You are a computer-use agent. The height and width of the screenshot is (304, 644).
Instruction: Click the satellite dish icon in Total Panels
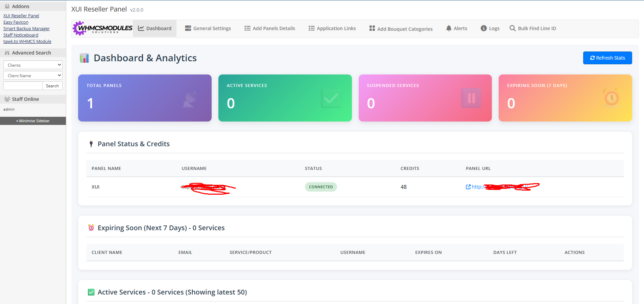coord(190,98)
